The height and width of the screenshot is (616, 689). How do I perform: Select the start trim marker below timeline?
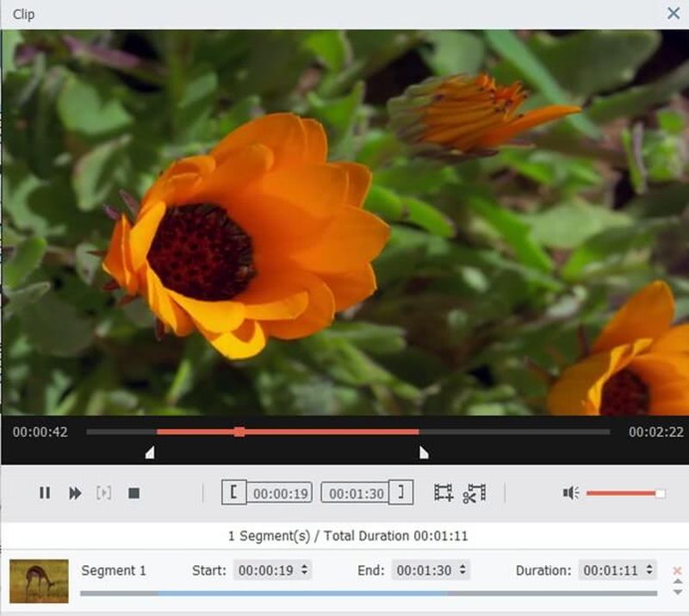click(150, 452)
